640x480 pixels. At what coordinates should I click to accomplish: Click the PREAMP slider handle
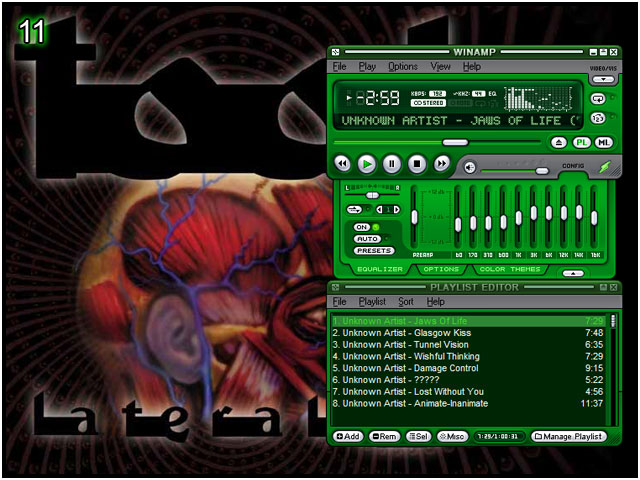coord(414,218)
